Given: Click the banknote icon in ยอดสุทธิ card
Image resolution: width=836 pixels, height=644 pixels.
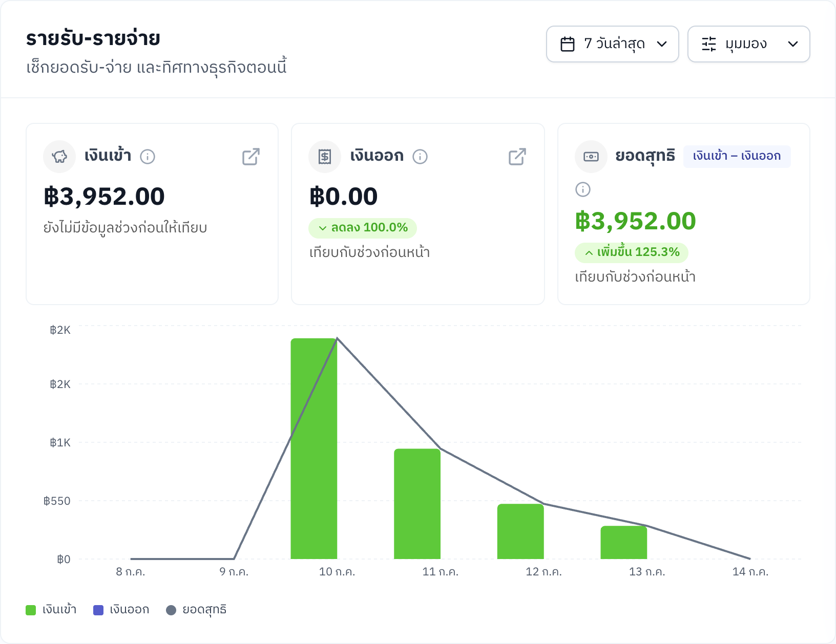Looking at the screenshot, I should [591, 157].
